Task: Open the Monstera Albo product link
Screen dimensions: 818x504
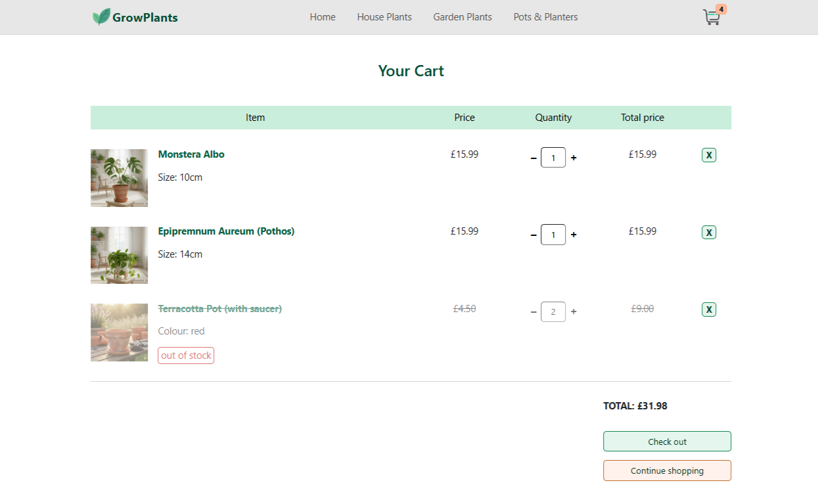Action: (x=191, y=154)
